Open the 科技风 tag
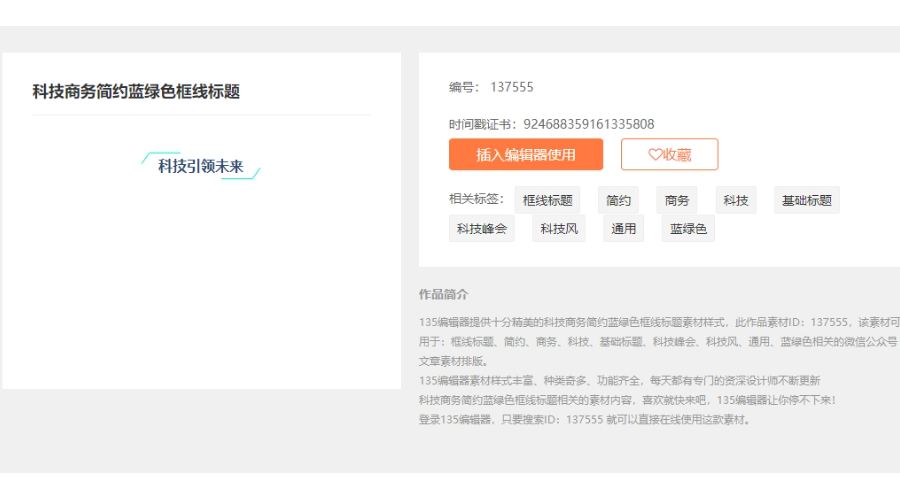 point(558,228)
